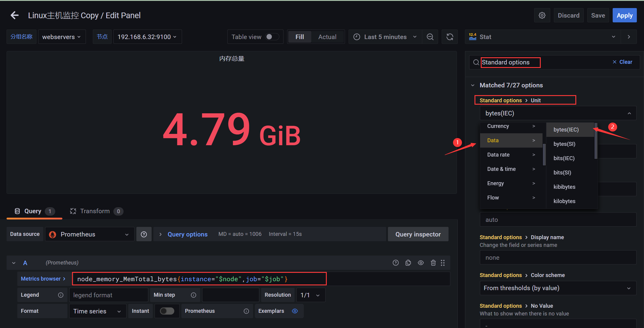Screen dimensions: 644x328
Task: Collapse the Matched 7/27 options section
Action: 473,85
